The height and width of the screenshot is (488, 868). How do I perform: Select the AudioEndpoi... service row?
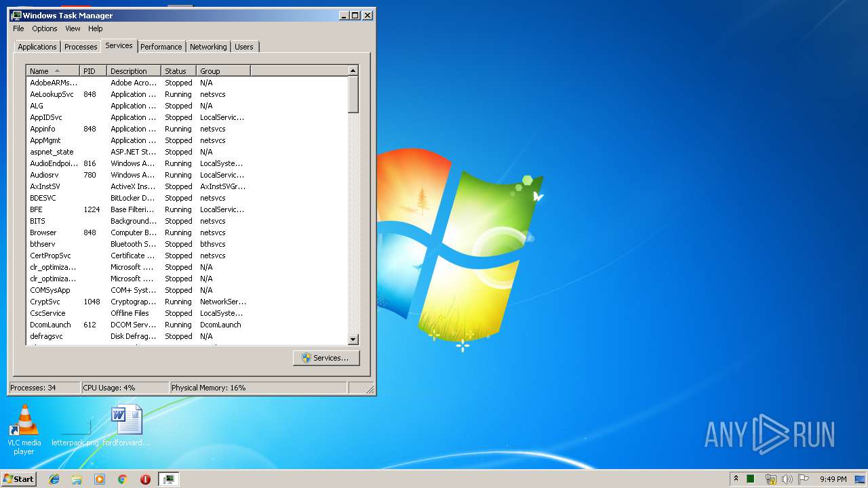coord(186,163)
